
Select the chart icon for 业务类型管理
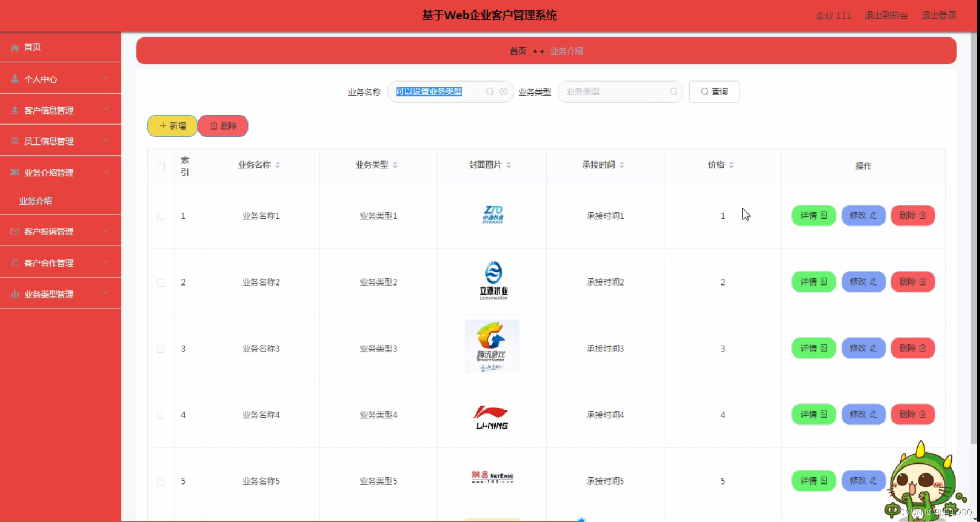(14, 294)
